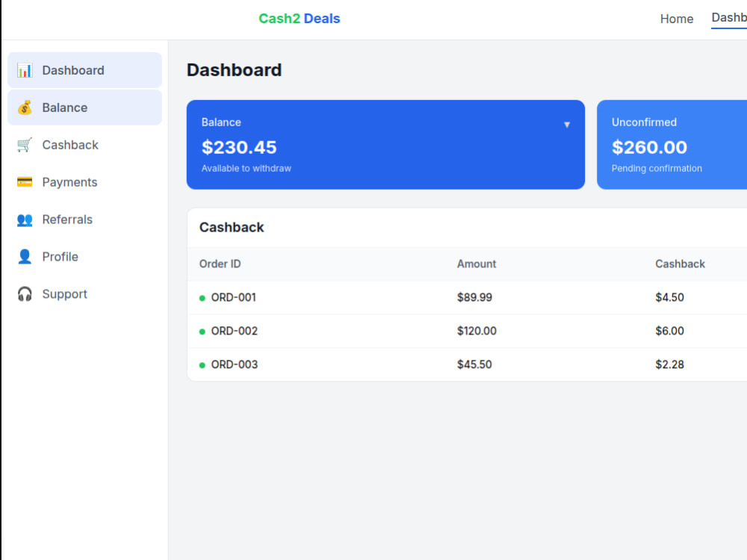
Task: Open Profile from the sidebar
Action: (x=85, y=257)
